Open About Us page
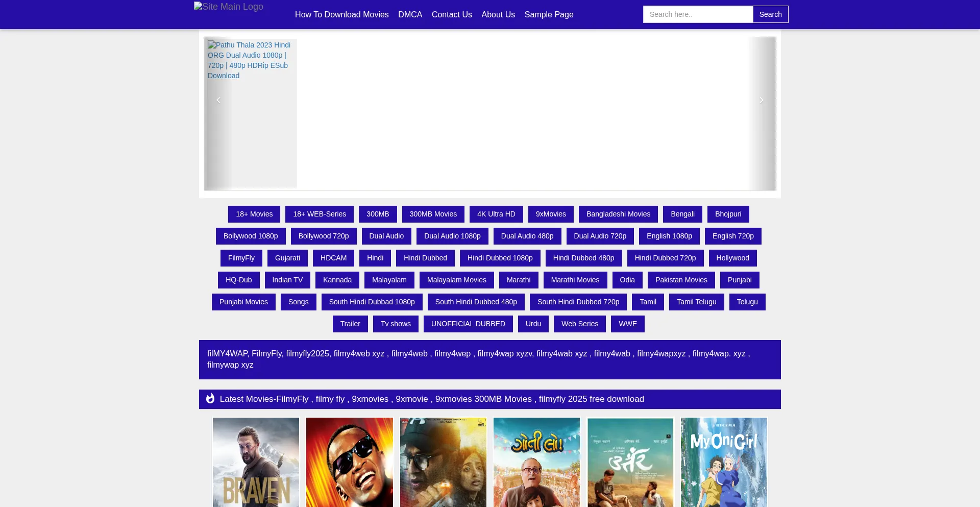980x507 pixels. click(498, 15)
